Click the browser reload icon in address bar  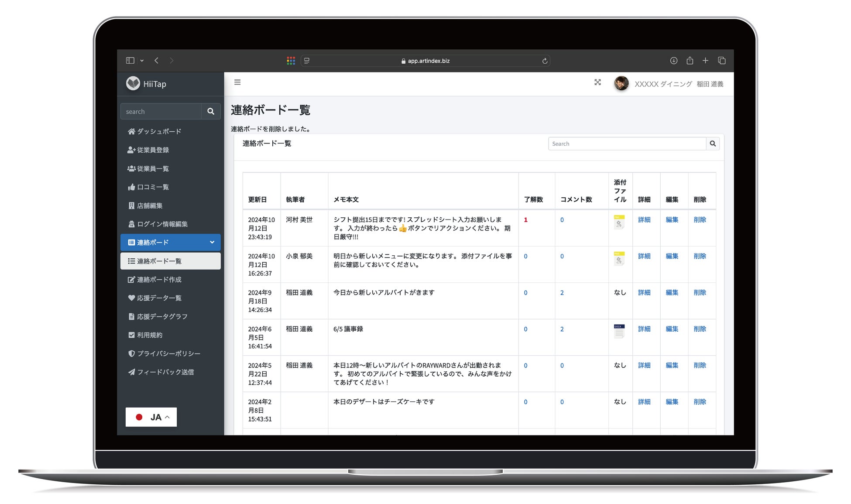(545, 61)
